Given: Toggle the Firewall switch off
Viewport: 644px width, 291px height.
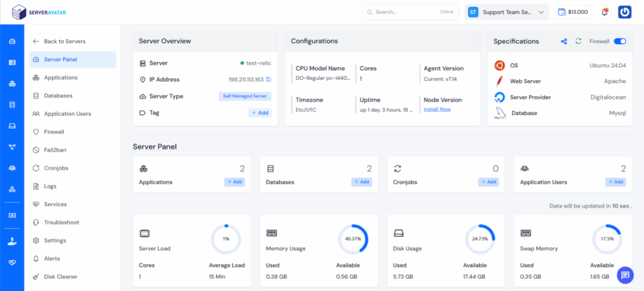Looking at the screenshot, I should pos(619,41).
